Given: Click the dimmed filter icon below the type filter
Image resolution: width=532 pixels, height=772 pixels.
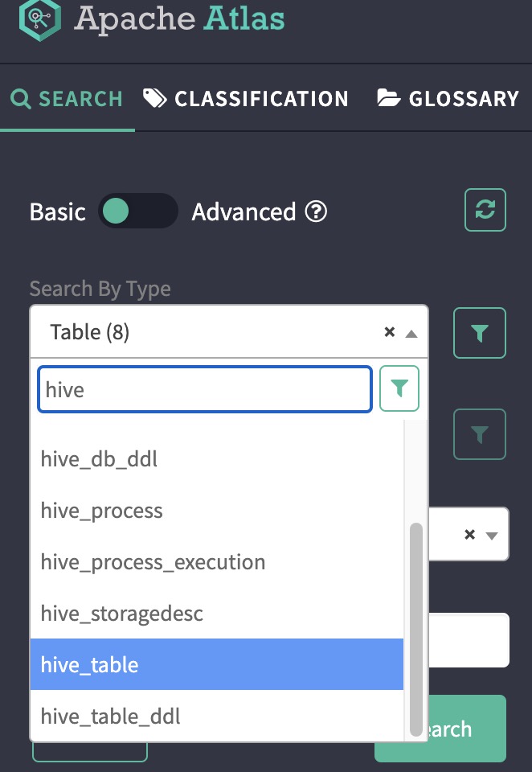Looking at the screenshot, I should [x=479, y=434].
